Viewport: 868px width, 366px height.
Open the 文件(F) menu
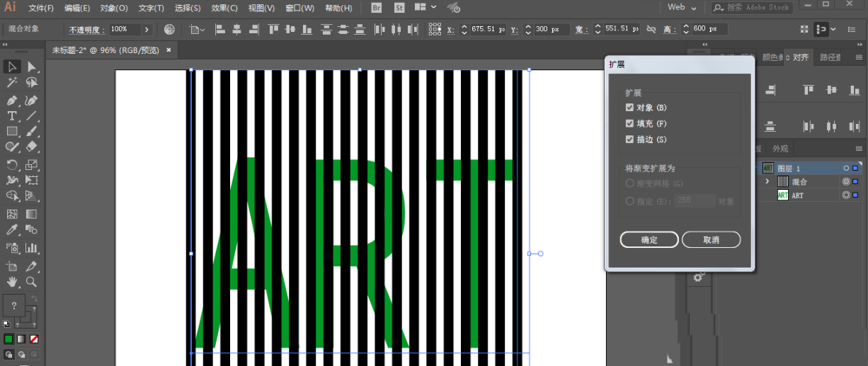[41, 8]
